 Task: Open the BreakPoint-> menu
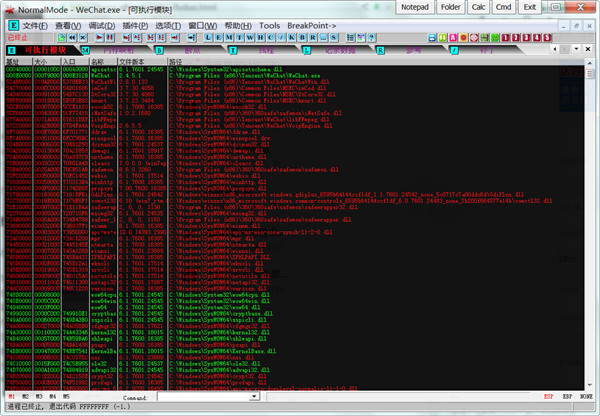point(311,26)
